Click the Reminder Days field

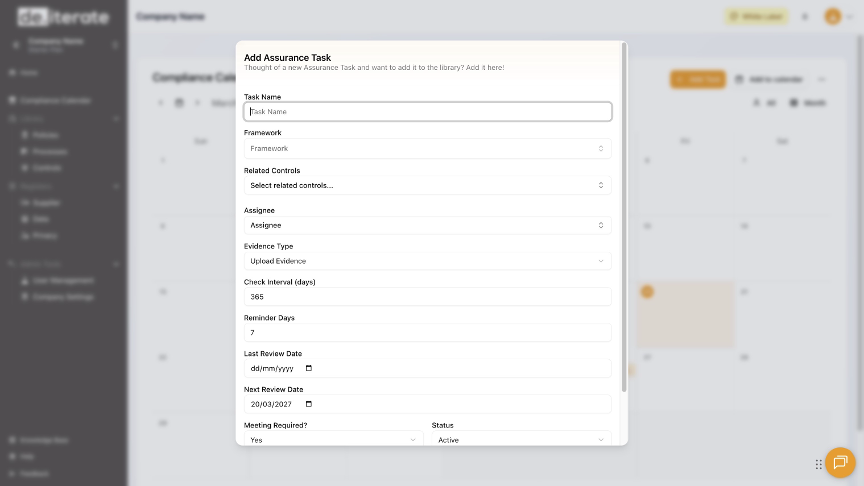tap(427, 332)
